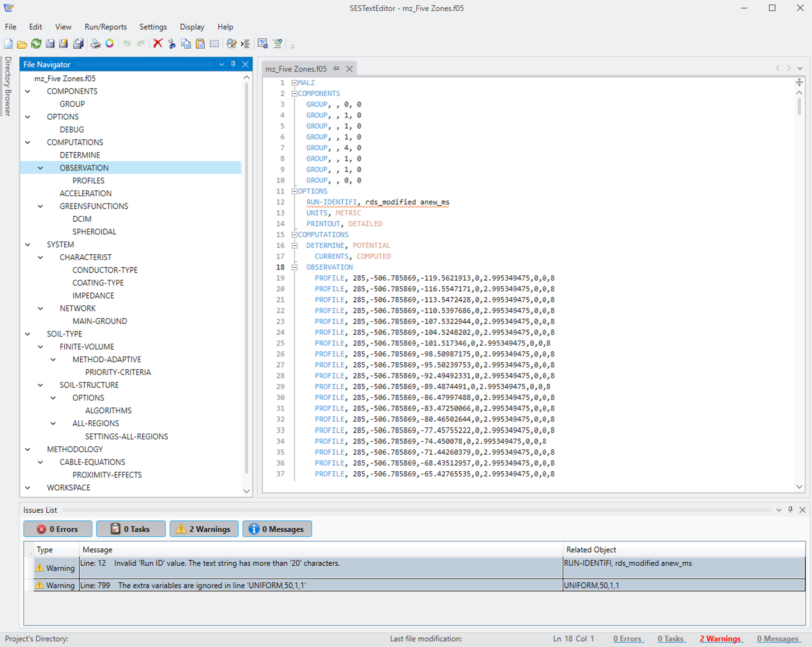Image resolution: width=812 pixels, height=647 pixels.
Task: Click the 0 Errors status bar link
Action: point(627,639)
